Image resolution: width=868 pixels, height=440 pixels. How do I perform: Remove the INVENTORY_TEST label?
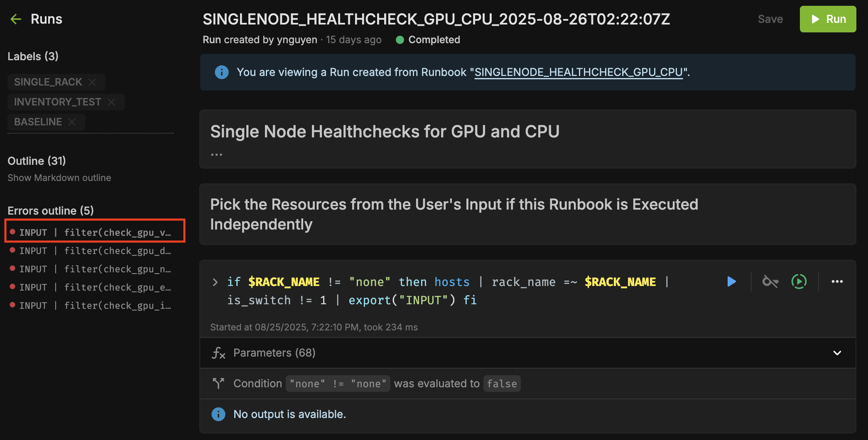point(111,102)
